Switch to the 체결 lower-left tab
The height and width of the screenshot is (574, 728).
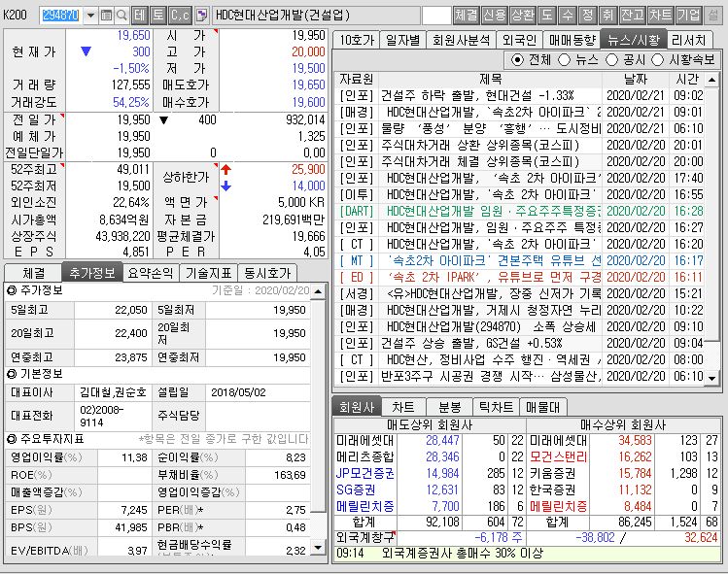pyautogui.click(x=33, y=273)
